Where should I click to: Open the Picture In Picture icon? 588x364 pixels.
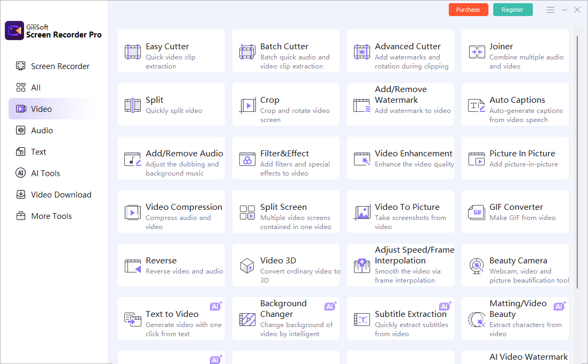(477, 159)
